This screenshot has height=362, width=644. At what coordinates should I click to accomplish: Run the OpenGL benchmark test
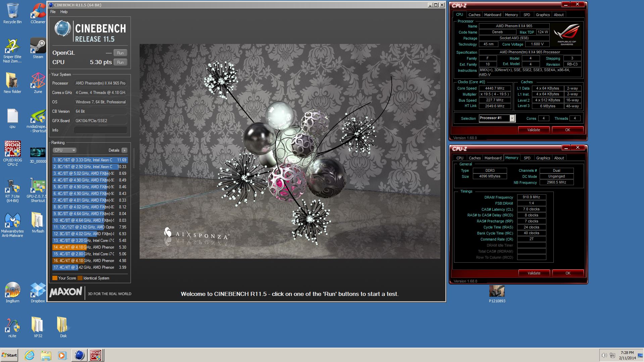[120, 53]
